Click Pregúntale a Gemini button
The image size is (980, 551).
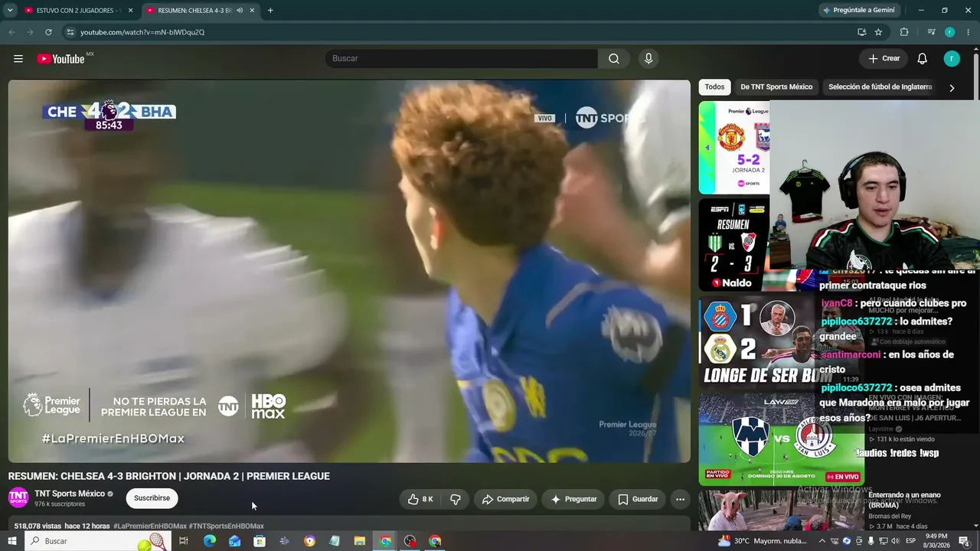pyautogui.click(x=857, y=11)
